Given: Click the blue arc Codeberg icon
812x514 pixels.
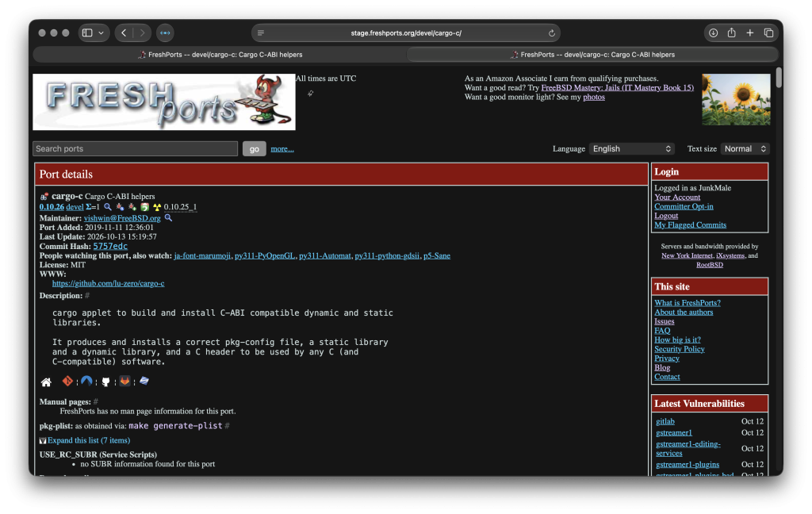Looking at the screenshot, I should (x=86, y=382).
